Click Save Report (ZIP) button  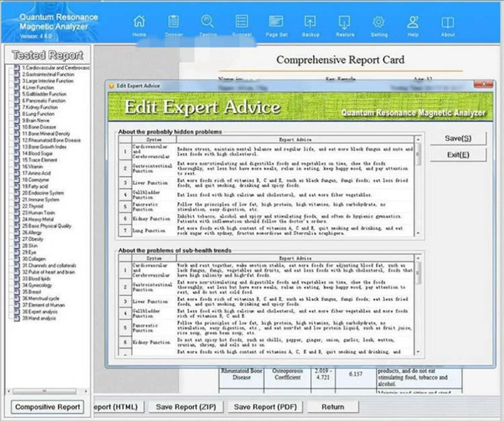(x=186, y=407)
